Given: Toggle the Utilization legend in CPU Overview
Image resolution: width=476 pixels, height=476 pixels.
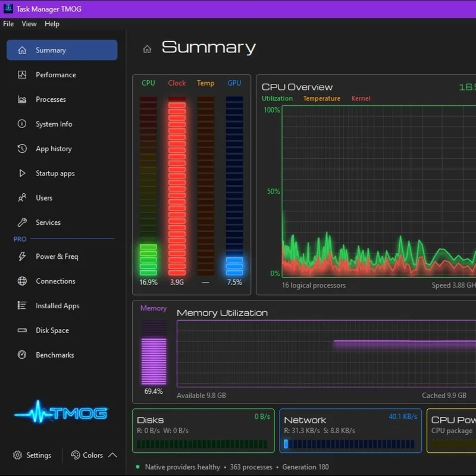Looking at the screenshot, I should (277, 98).
